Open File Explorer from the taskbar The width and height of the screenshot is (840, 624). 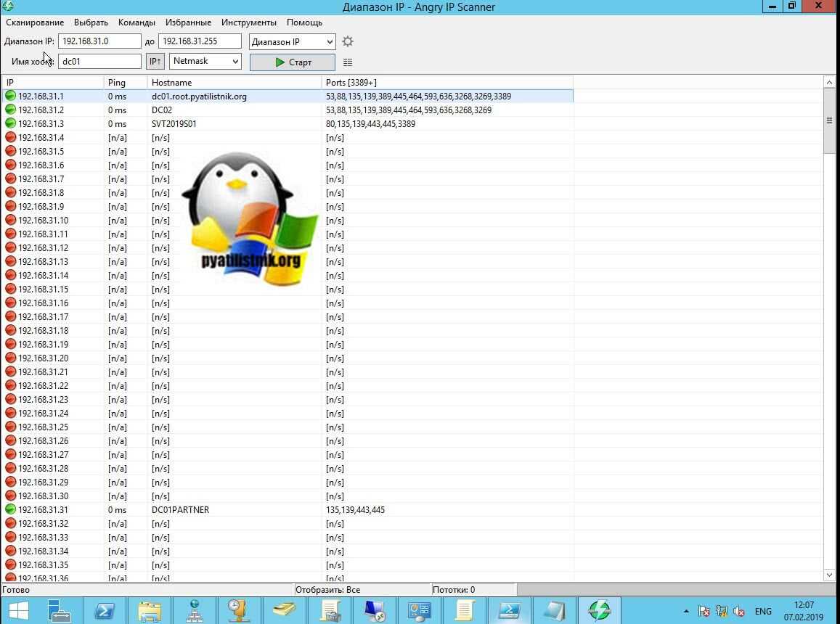tap(150, 611)
